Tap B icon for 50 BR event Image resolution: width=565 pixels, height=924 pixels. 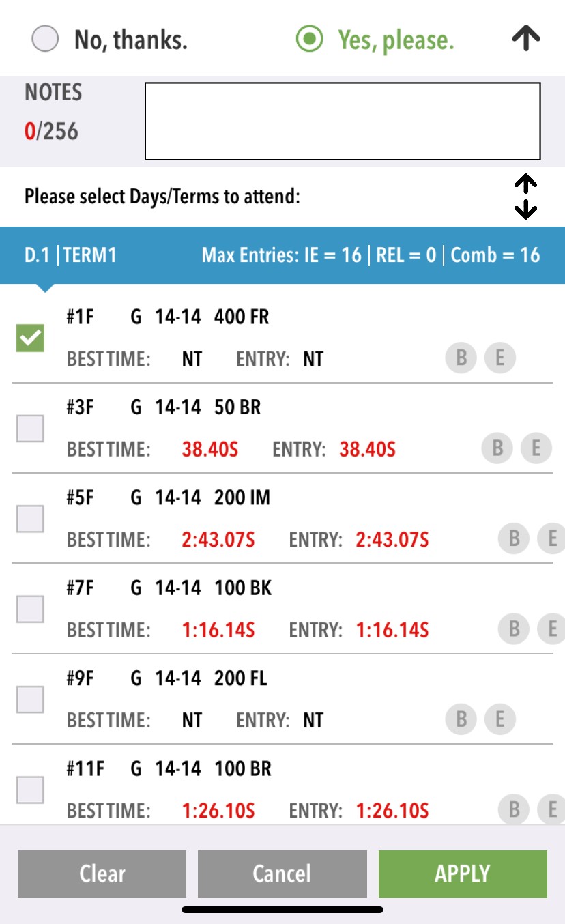click(497, 448)
